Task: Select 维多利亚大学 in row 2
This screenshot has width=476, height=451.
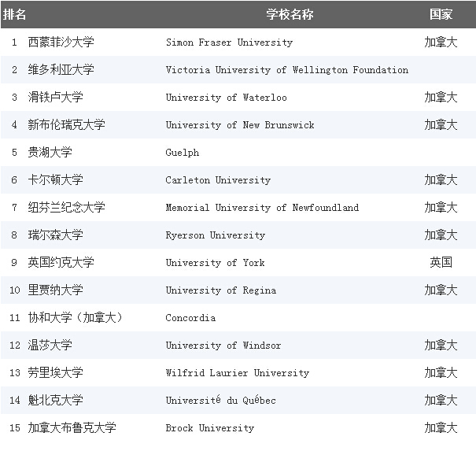Action: (x=61, y=69)
